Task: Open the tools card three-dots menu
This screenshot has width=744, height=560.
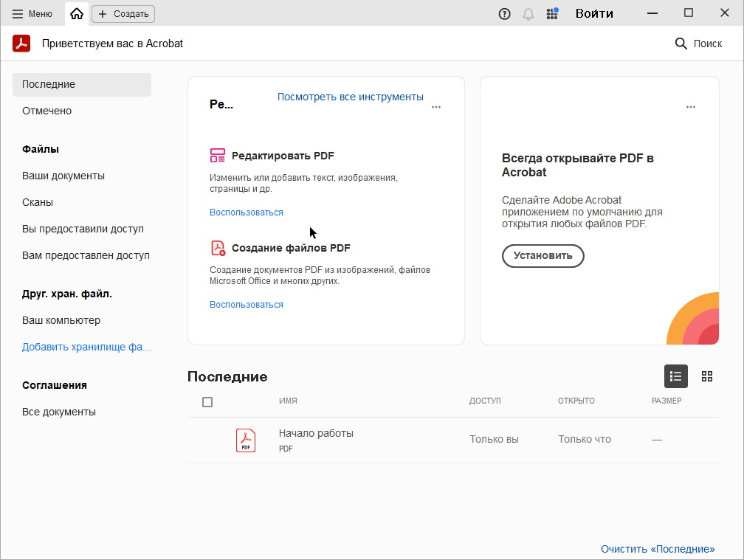Action: [436, 107]
